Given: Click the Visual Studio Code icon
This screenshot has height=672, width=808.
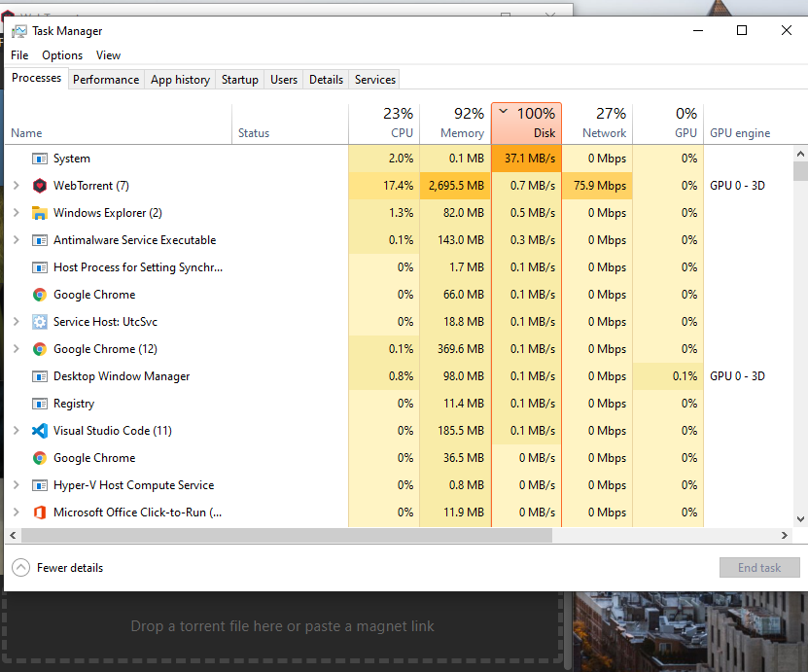Looking at the screenshot, I should (40, 431).
